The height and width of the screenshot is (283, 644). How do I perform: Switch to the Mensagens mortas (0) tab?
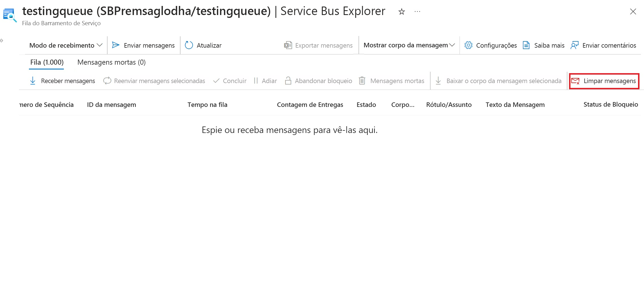[x=112, y=62]
